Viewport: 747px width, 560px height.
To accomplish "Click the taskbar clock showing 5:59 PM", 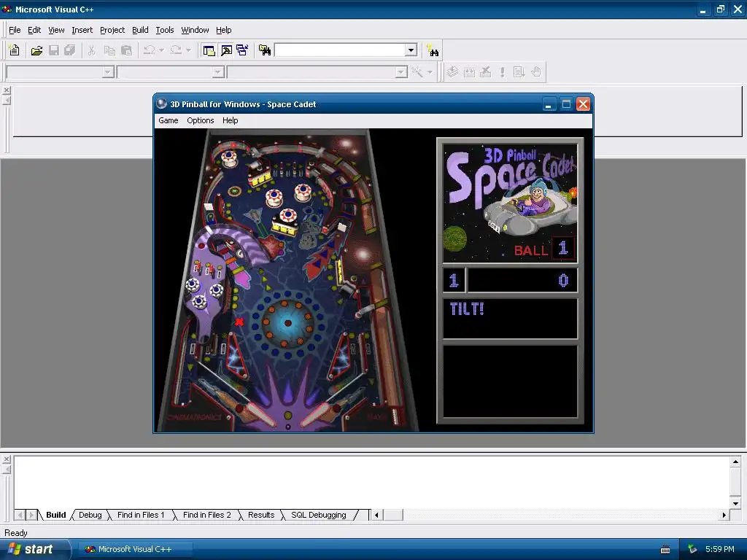I will [x=719, y=549].
